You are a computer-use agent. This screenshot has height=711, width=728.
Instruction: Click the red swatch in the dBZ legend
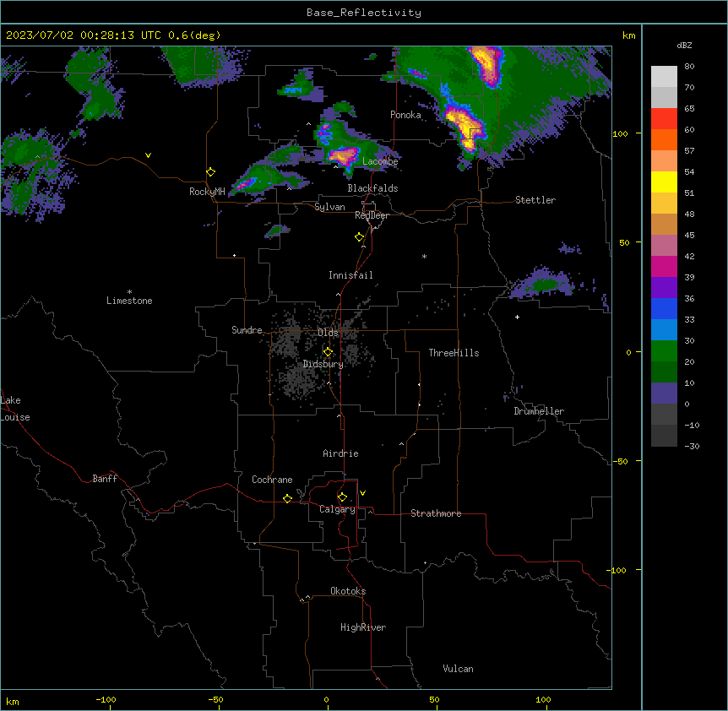664,119
